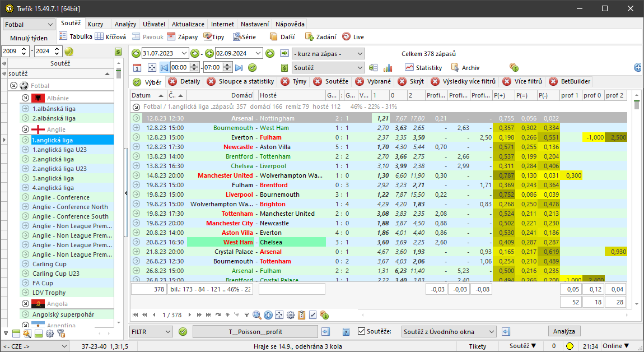Open the Série streaks view
The image size is (644, 352).
click(244, 36)
